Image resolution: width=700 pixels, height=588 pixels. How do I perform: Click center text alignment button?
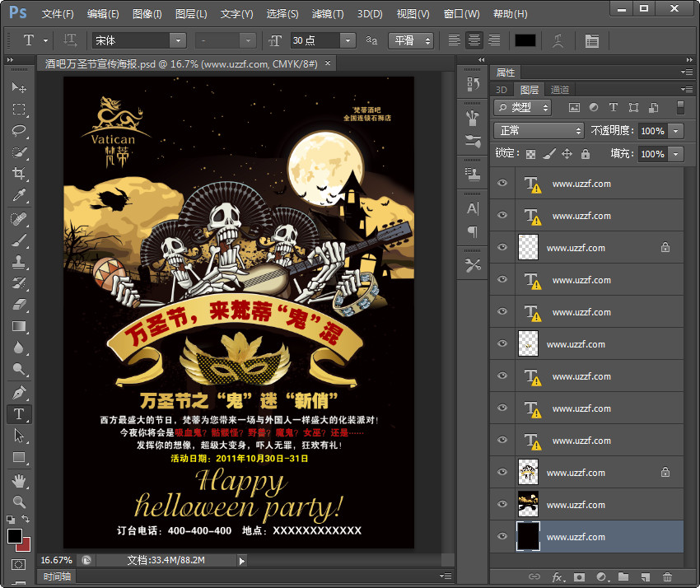(474, 40)
